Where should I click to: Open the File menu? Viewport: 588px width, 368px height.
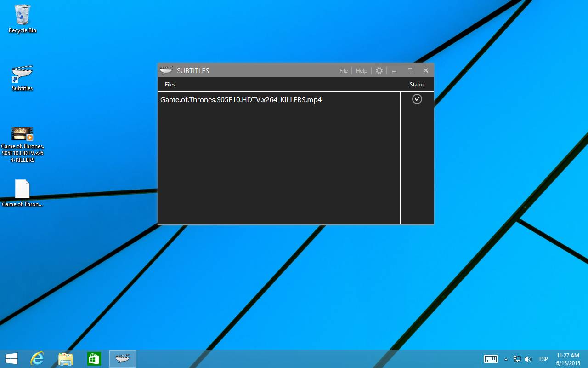343,71
